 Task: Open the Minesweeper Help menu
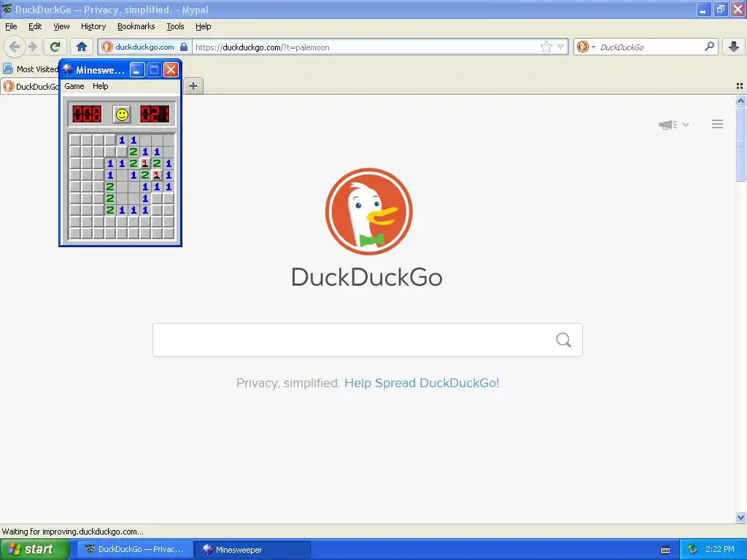pyautogui.click(x=101, y=86)
